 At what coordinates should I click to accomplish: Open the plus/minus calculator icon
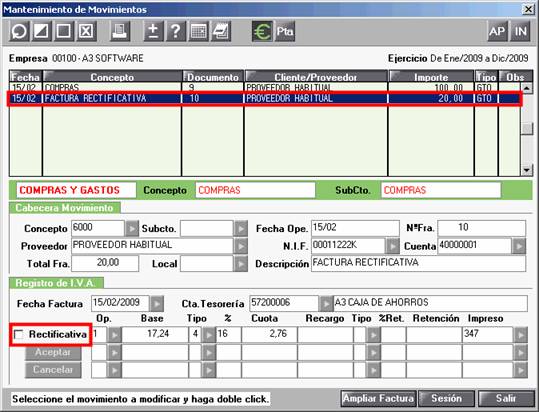[x=153, y=31]
